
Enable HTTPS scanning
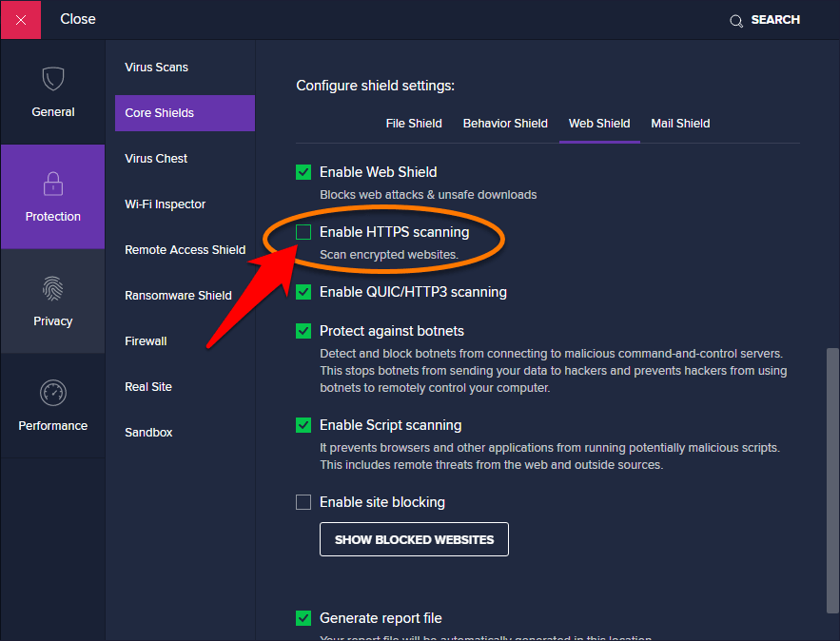click(x=303, y=231)
